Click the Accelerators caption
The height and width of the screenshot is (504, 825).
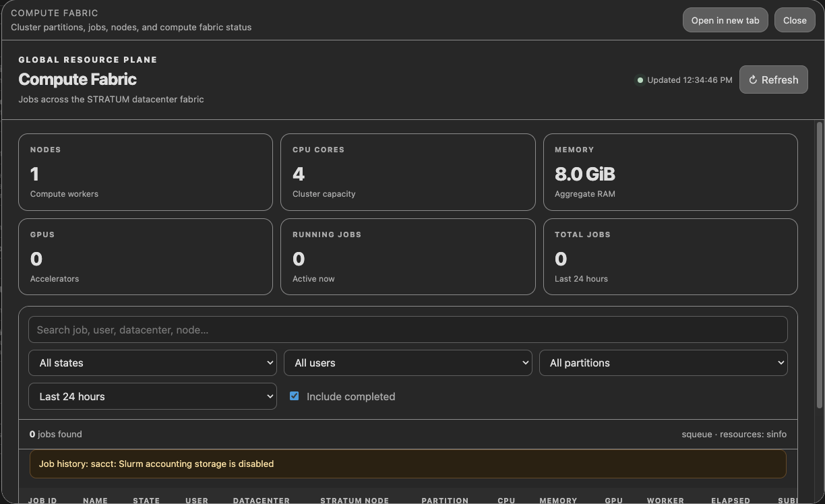click(55, 279)
